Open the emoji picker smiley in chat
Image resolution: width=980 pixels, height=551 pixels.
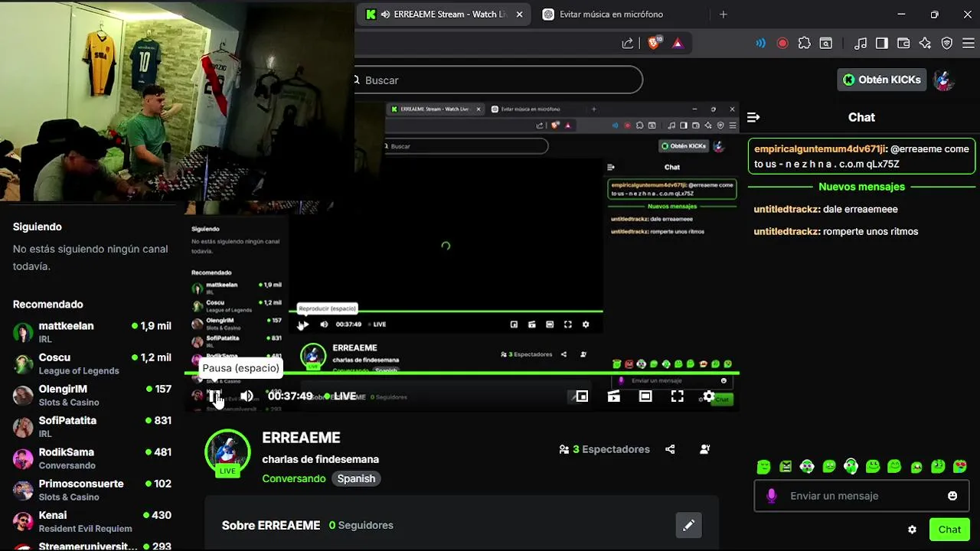[x=952, y=496]
